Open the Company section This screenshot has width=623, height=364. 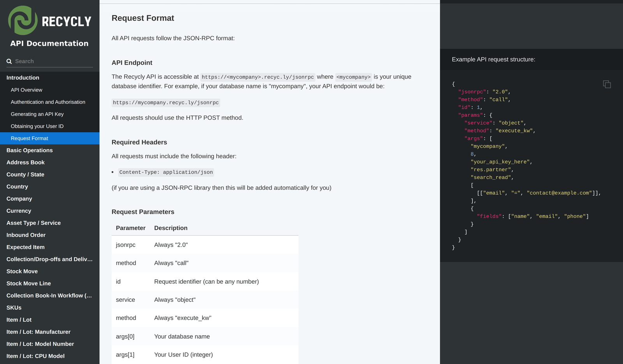49,199
